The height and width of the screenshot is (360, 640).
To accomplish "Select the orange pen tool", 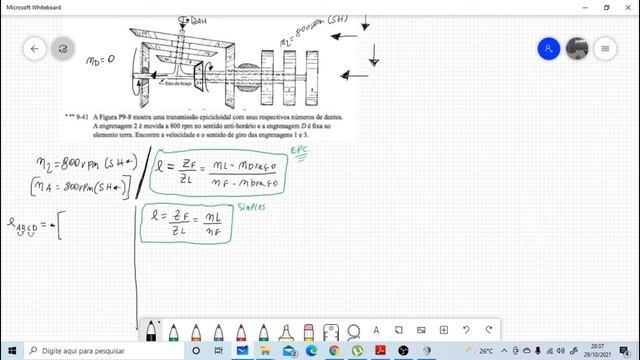I will 196,333.
